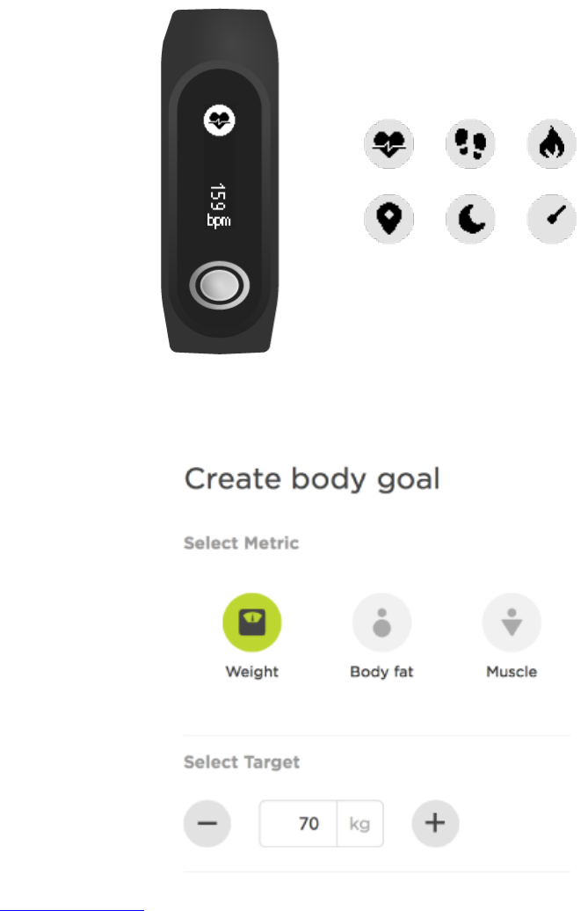
Task: Increase target weight with the plus button
Action: [435, 823]
